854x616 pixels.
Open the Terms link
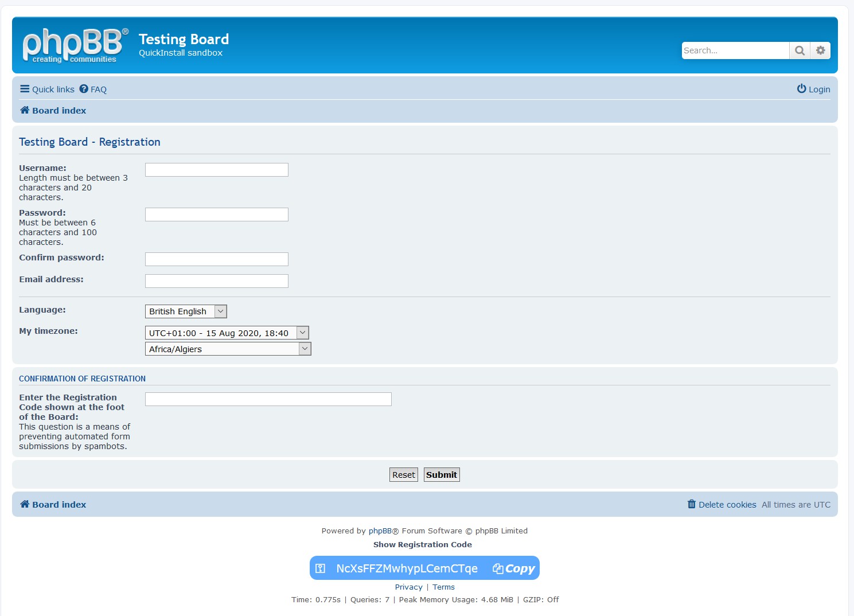click(443, 587)
